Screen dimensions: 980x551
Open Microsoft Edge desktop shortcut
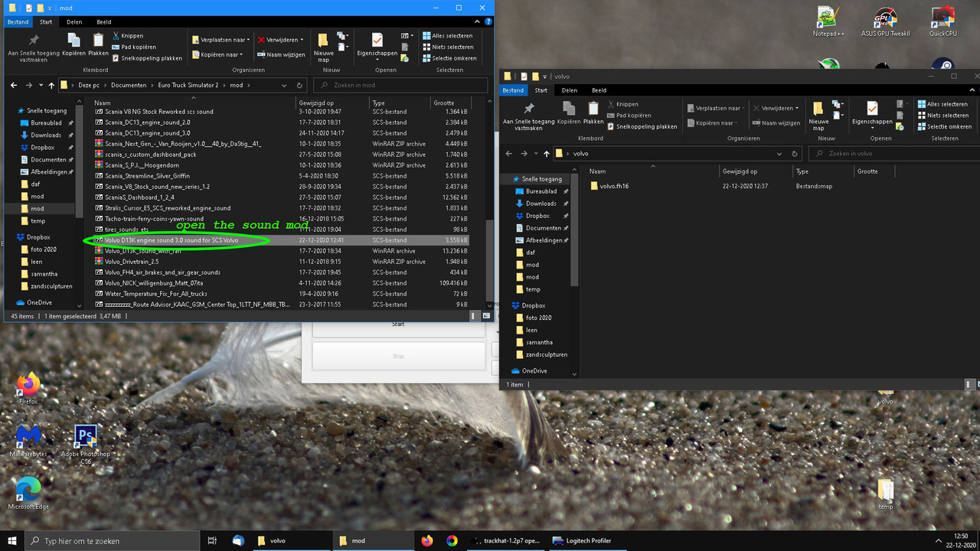(x=28, y=493)
